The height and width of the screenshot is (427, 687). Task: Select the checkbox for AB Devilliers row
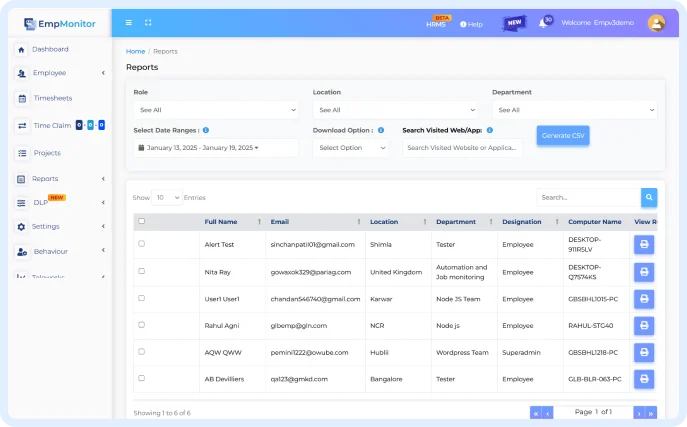point(142,379)
